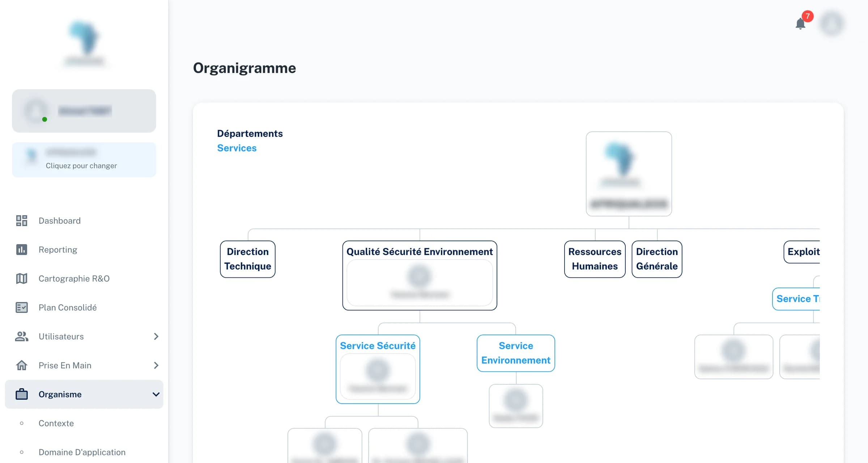Expand the Utilisateurs submenu chevron
The image size is (868, 463).
point(156,336)
